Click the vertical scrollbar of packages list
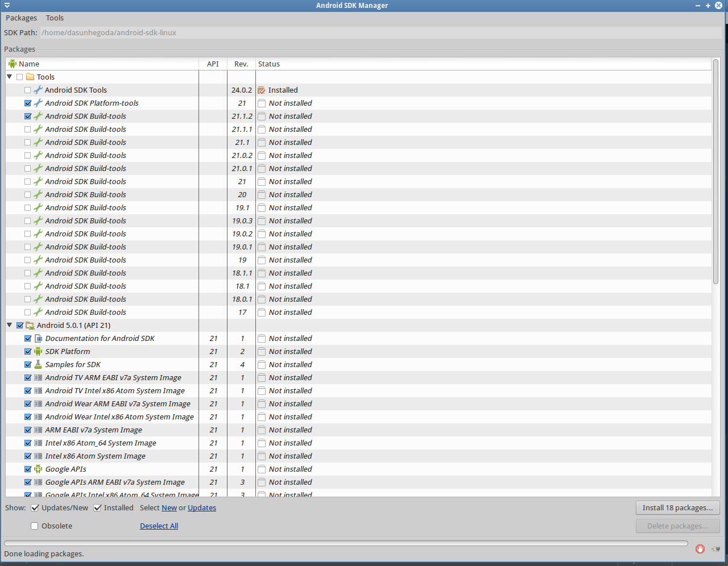Image resolution: width=728 pixels, height=566 pixels. click(715, 170)
